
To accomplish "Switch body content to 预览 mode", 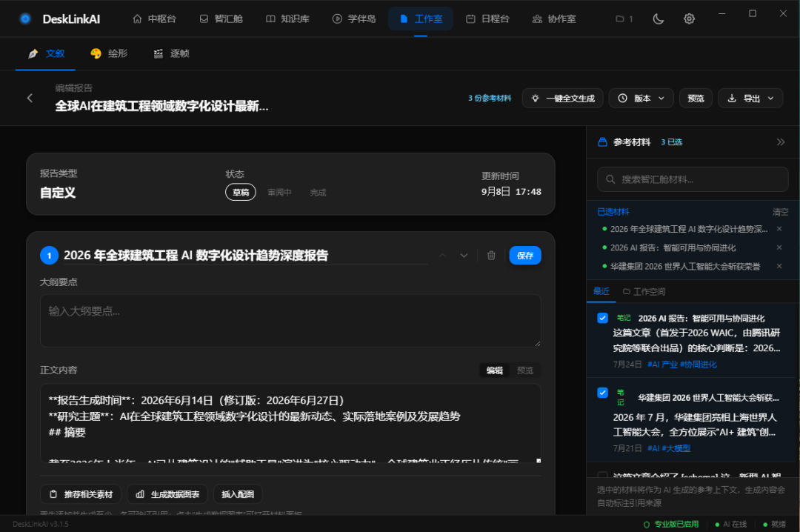I will coord(525,370).
